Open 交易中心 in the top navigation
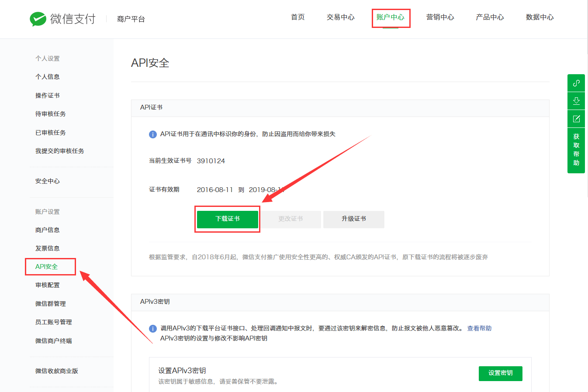This screenshot has width=588, height=392. pos(341,17)
